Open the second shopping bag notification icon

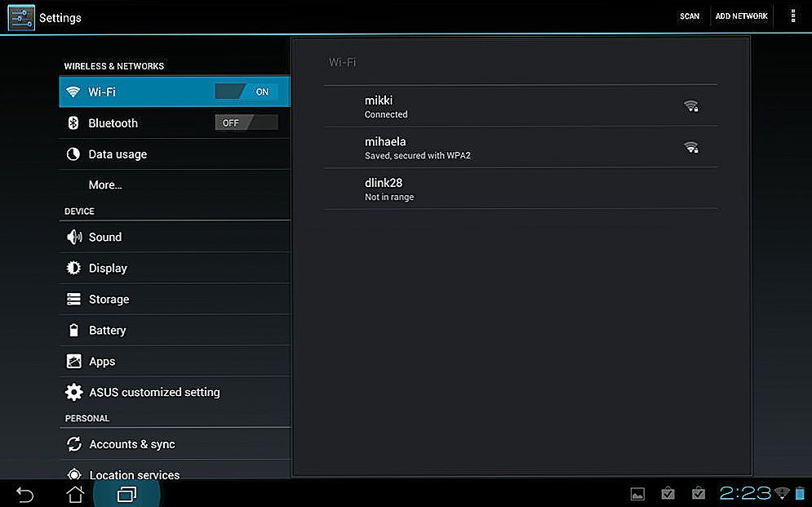[x=699, y=493]
